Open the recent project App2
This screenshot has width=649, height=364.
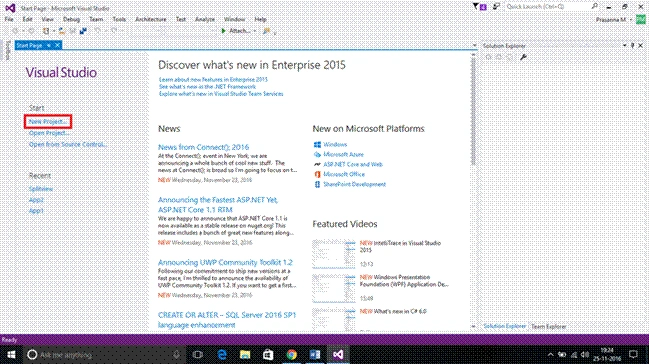point(36,200)
